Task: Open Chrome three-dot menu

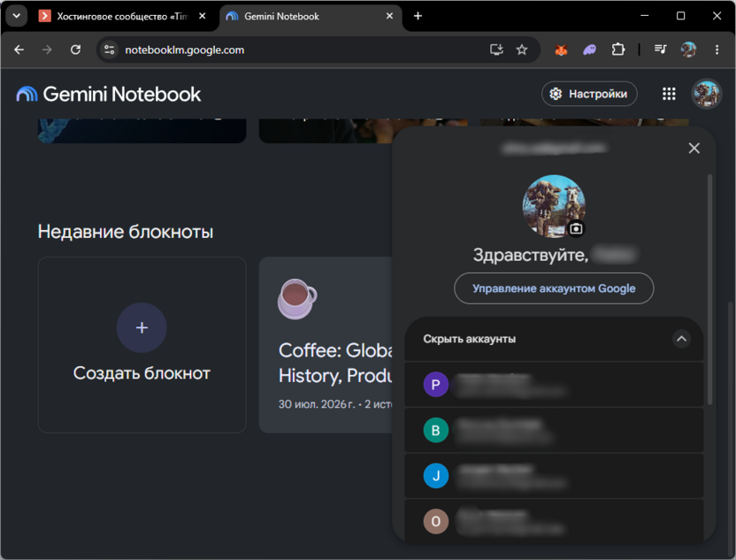Action: click(x=717, y=50)
